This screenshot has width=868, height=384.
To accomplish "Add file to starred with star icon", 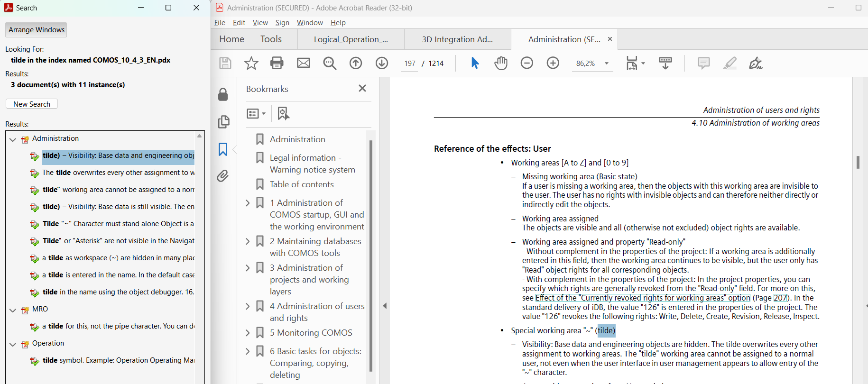I will [251, 63].
